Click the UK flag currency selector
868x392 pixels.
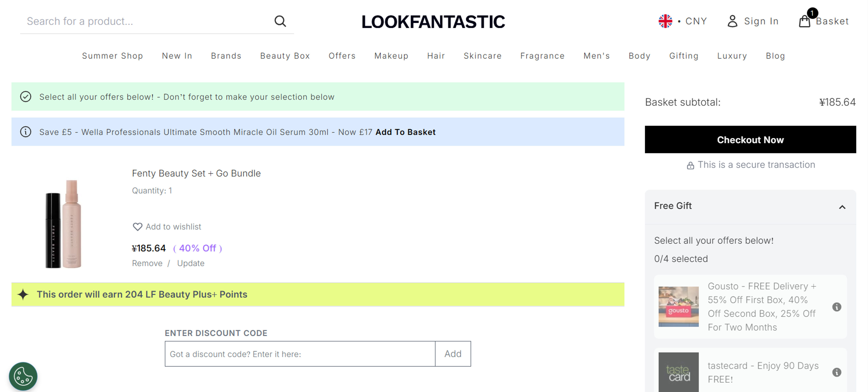pyautogui.click(x=665, y=21)
